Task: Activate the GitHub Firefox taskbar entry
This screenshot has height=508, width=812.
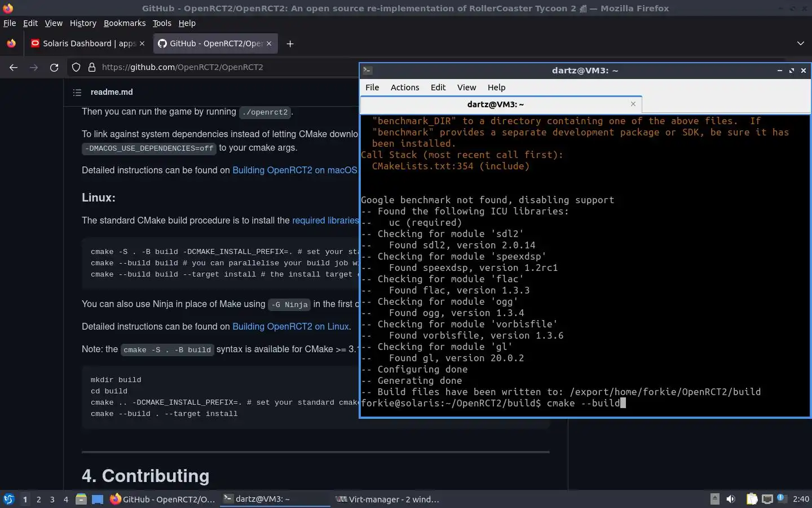Action: (x=162, y=499)
